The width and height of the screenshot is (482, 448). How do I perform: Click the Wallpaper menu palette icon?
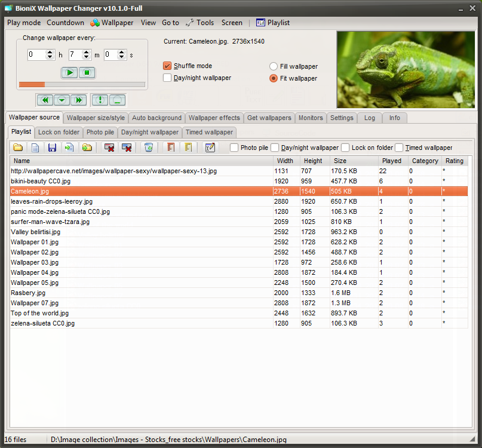click(x=95, y=23)
